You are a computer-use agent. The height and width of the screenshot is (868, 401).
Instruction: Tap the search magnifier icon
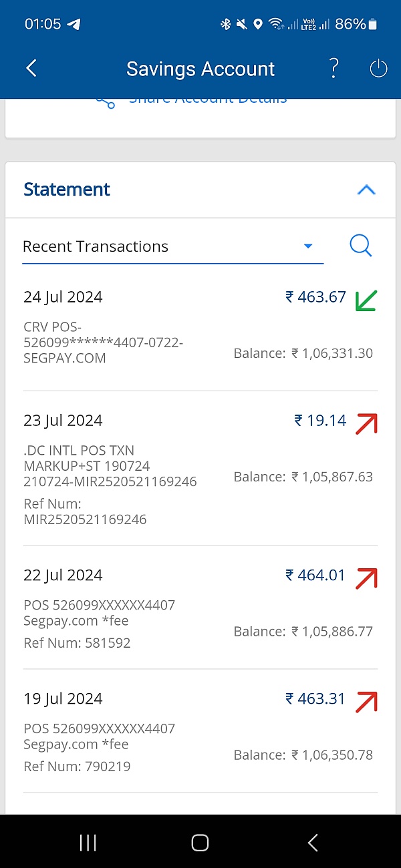pyautogui.click(x=360, y=246)
